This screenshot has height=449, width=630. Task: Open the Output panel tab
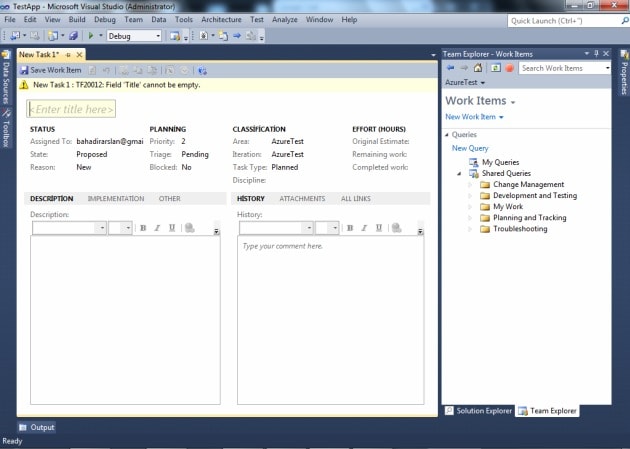pos(37,427)
